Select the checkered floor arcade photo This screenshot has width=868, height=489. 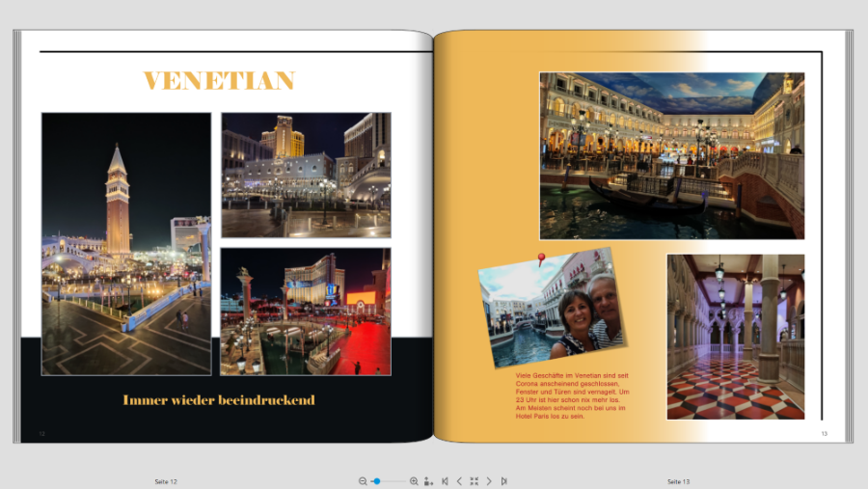pos(736,337)
